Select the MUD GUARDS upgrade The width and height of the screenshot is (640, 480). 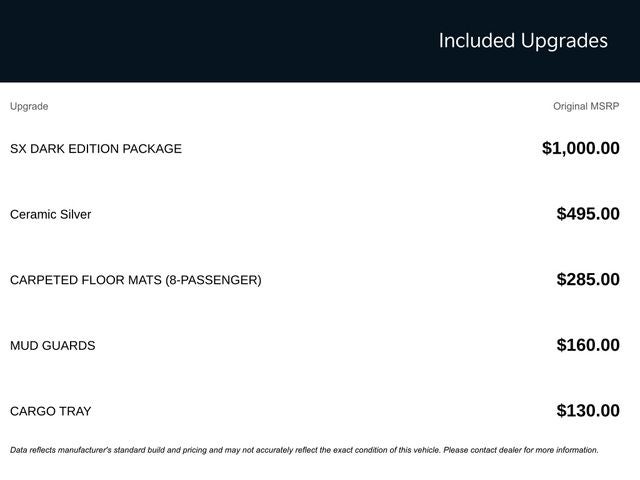[52, 346]
